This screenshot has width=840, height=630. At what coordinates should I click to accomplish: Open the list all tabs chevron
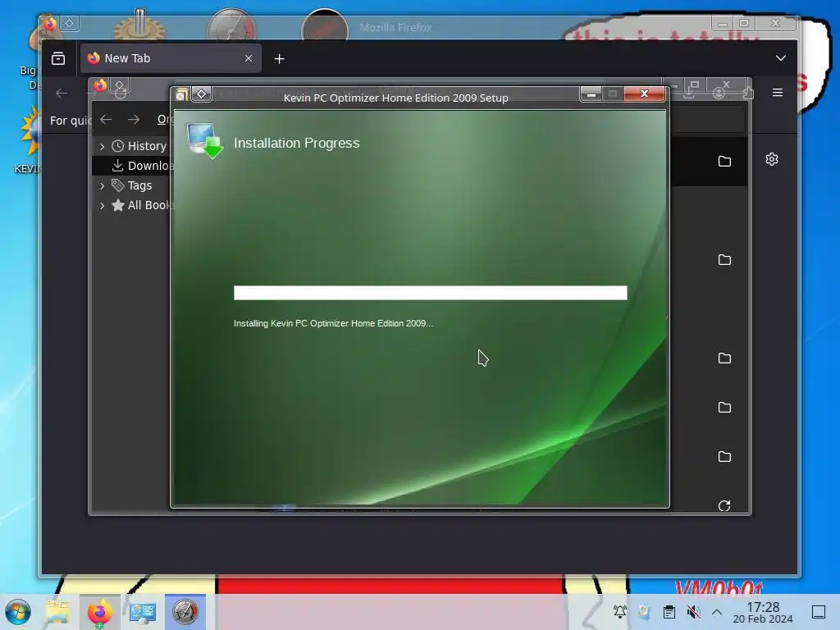coord(781,58)
